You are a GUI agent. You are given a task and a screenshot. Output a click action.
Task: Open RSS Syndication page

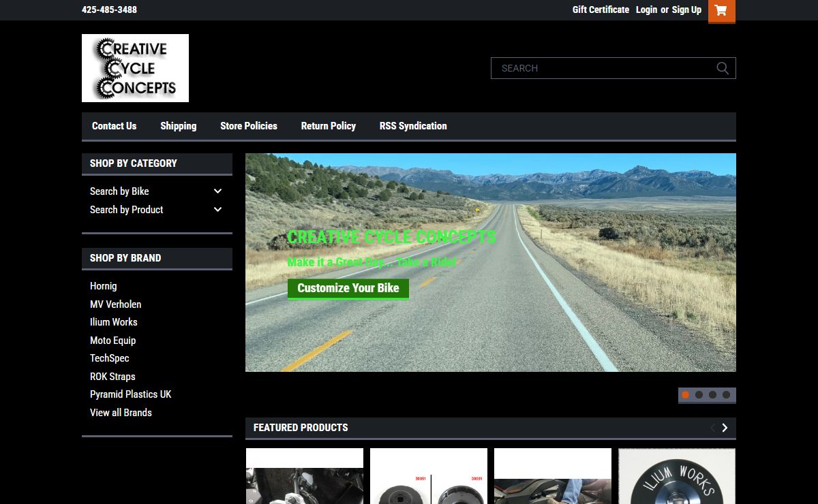tap(413, 126)
